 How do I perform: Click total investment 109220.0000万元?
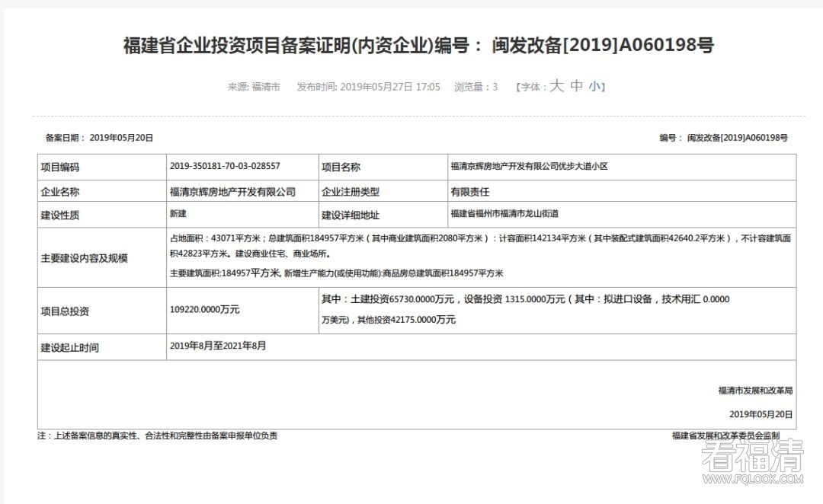(x=205, y=309)
